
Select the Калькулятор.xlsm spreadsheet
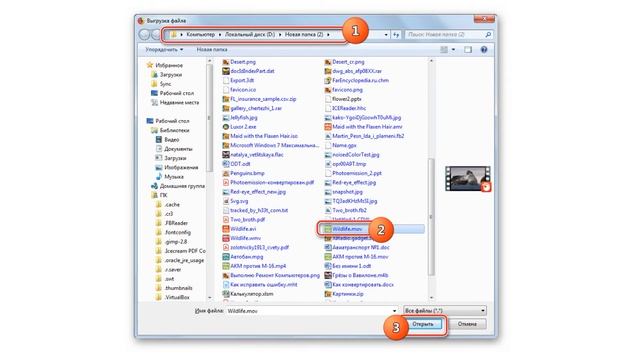click(248, 294)
